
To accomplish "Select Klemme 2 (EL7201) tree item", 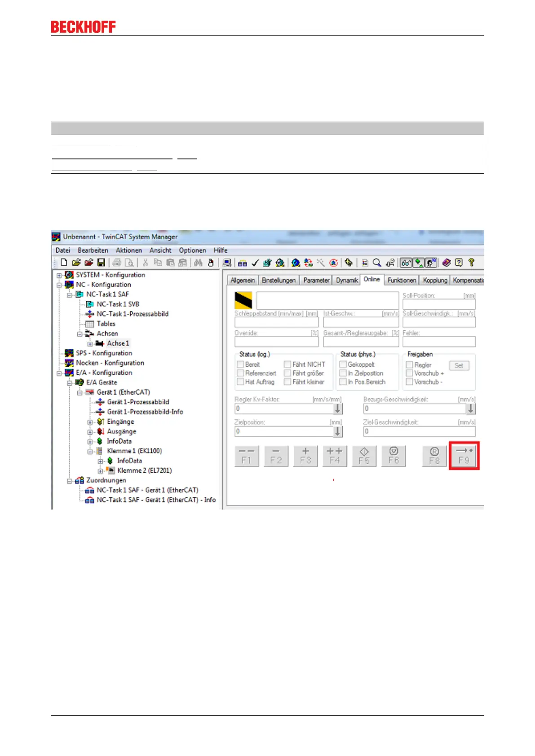I will click(145, 470).
